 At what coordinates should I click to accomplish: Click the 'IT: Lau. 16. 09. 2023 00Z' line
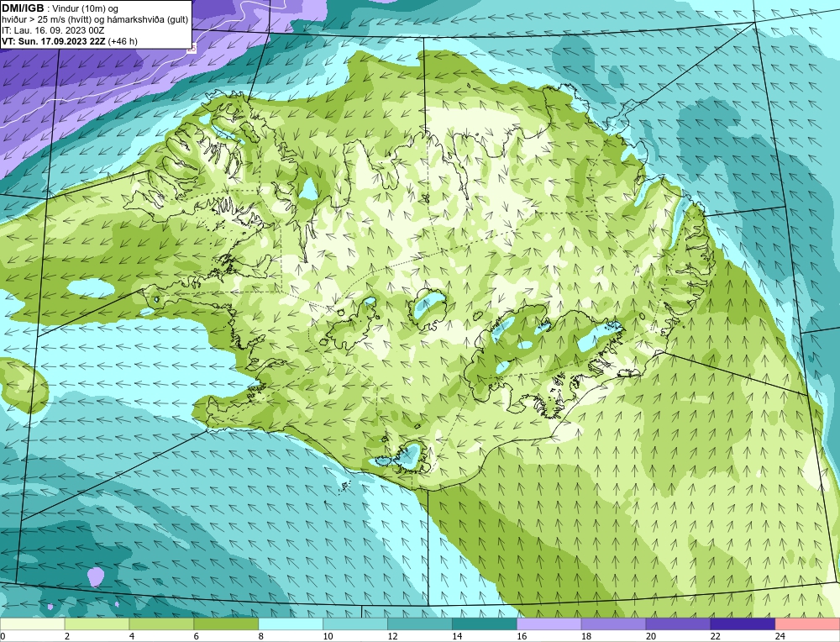(x=53, y=30)
